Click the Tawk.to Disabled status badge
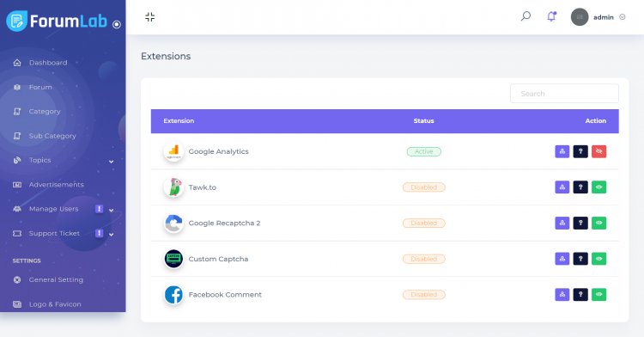 tap(424, 187)
